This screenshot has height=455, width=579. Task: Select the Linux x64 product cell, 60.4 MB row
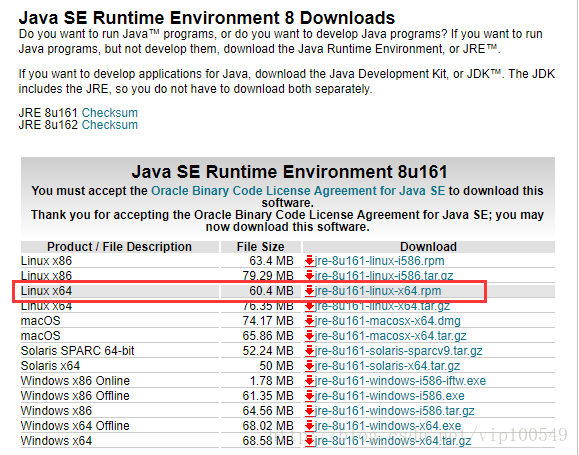pos(120,291)
